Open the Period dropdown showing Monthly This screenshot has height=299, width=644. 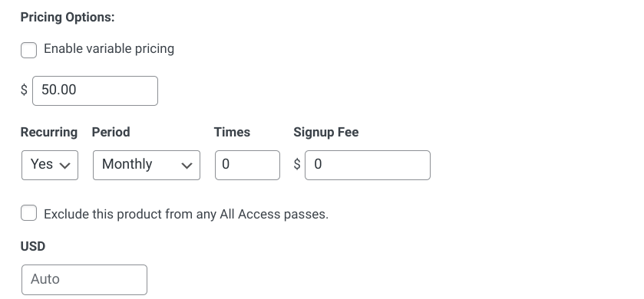pos(147,165)
